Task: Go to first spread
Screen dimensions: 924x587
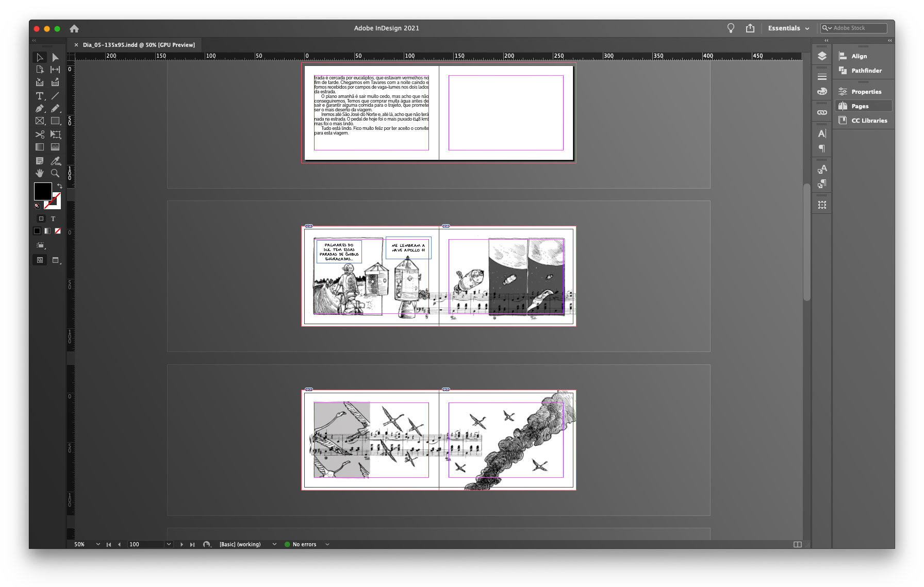Action: [109, 544]
